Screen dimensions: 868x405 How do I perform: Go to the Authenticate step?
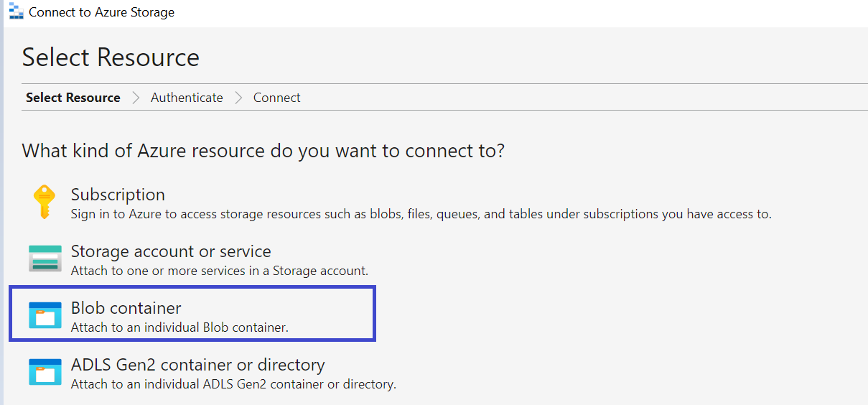(x=187, y=98)
